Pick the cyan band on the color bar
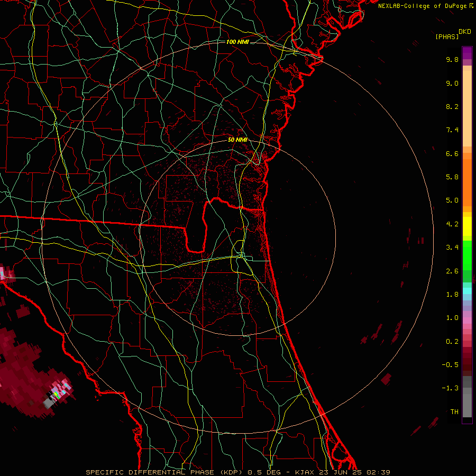Image resolution: width=476 pixels, height=476 pixels. pos(467,290)
